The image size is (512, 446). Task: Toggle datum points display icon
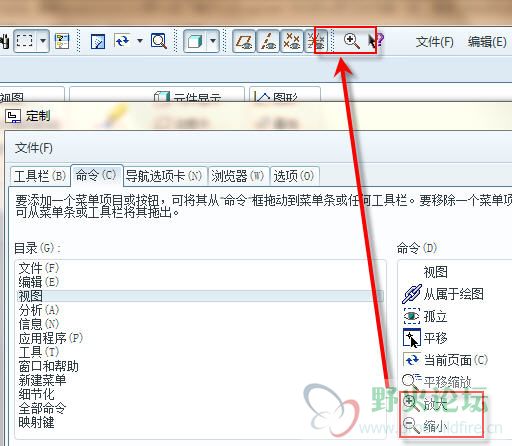292,41
